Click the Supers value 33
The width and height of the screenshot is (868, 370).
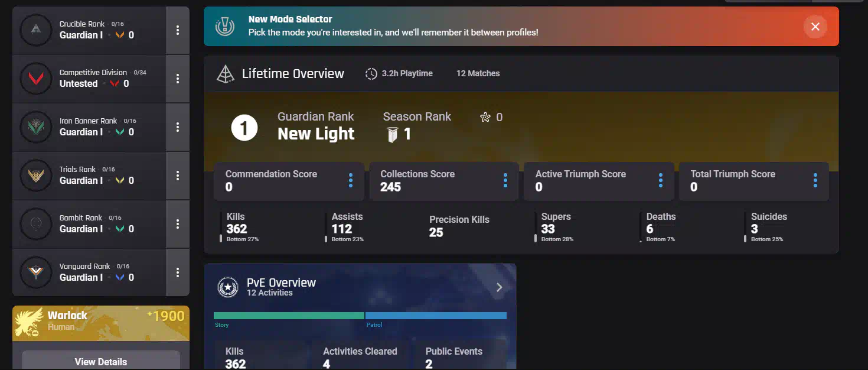tap(548, 229)
